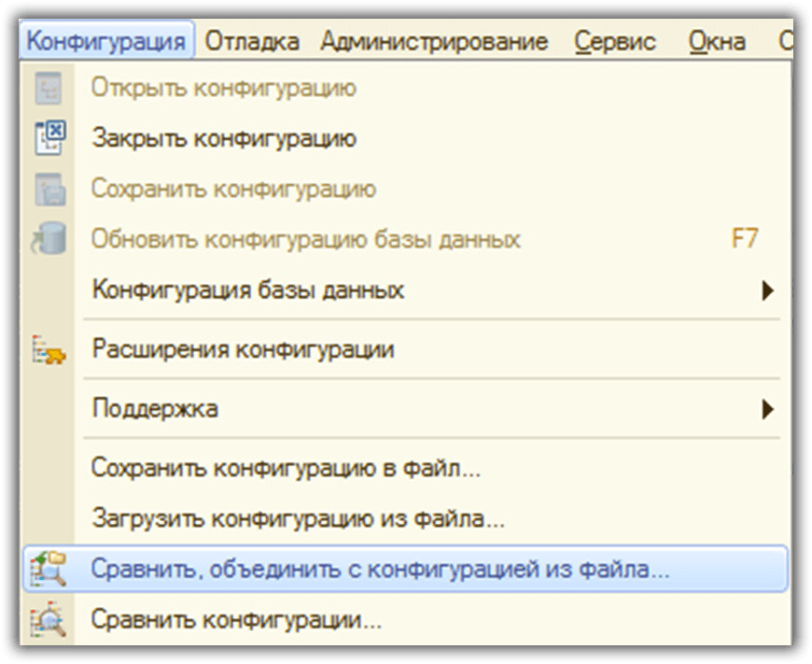Choose Сохранить конфигурацию в файл...
This screenshot has width=812, height=664.
pos(286,468)
